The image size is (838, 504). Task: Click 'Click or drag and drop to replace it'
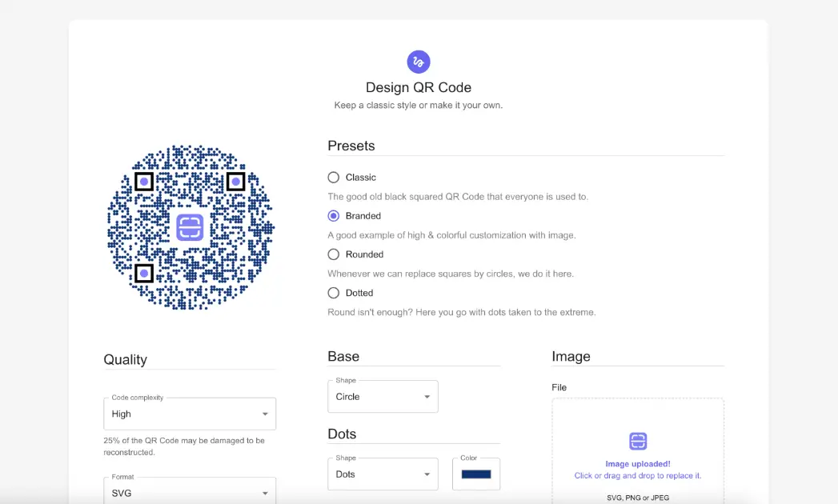coord(637,475)
